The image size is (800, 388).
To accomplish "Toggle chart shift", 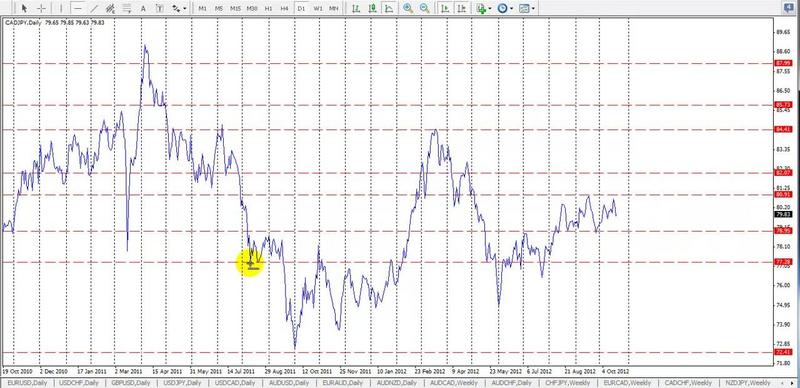I will tap(462, 8).
